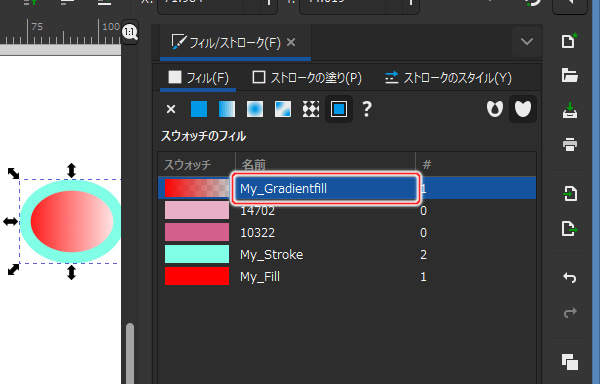Screen dimensions: 600x384
Task: Undo last action icon
Action: [x=569, y=277]
